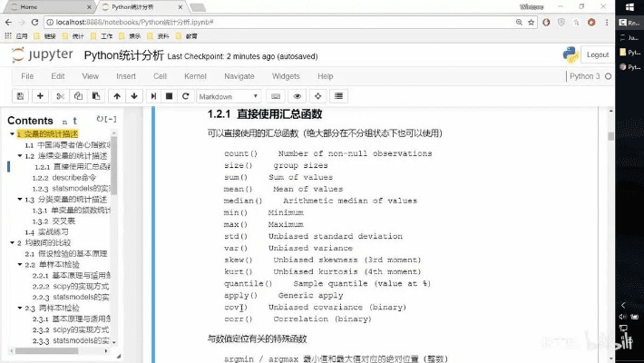Reload the browser page

click(34, 22)
